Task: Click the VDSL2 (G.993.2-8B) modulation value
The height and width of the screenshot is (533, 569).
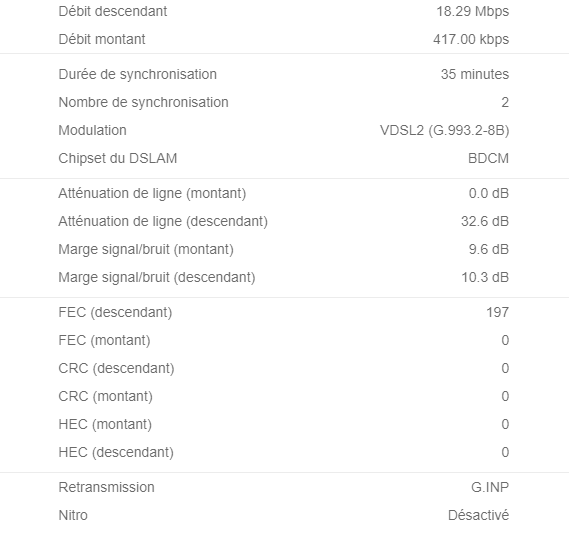Action: 445,130
